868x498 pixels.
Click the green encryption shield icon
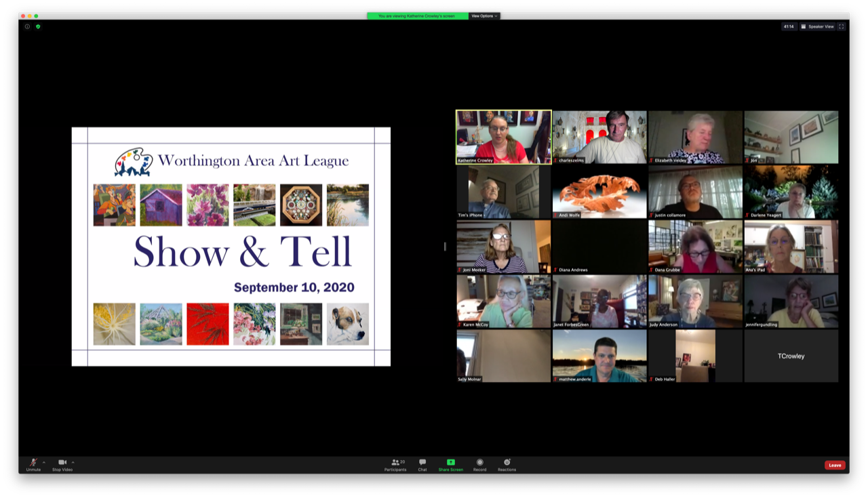[38, 26]
